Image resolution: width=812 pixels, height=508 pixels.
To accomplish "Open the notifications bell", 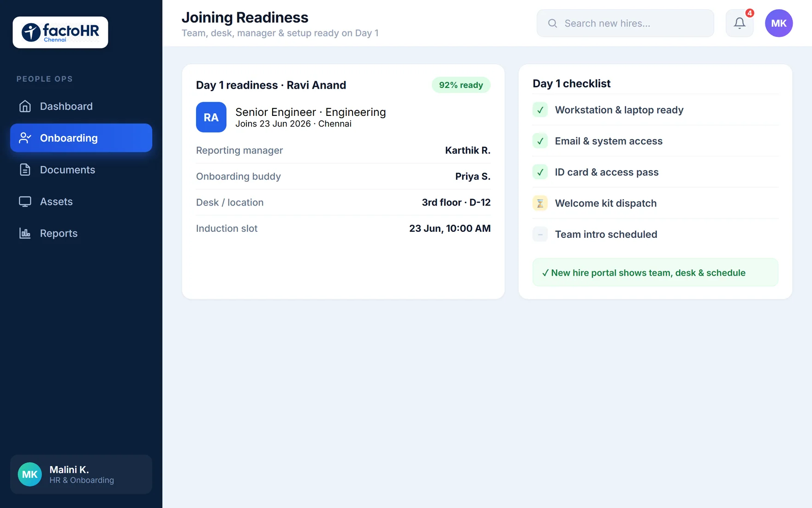I will point(740,23).
